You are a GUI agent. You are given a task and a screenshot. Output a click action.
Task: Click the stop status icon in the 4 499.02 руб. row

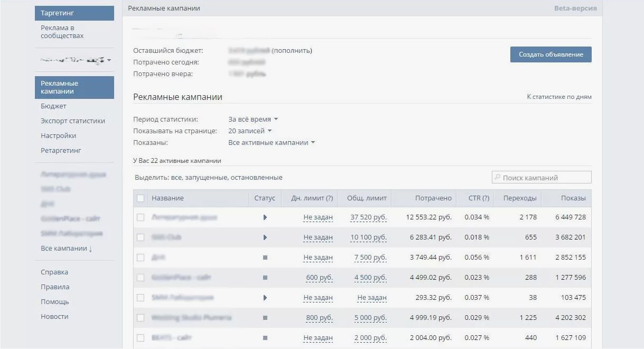pyautogui.click(x=265, y=278)
